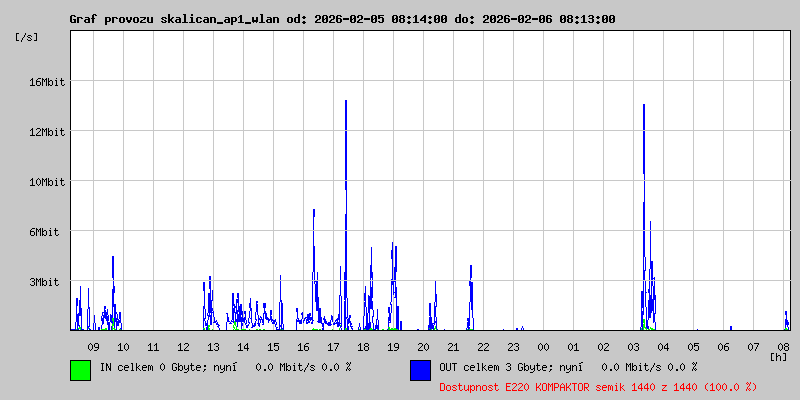The width and height of the screenshot is (800, 400).
Task: Click the 22 hour axis label
Action: pos(483,347)
